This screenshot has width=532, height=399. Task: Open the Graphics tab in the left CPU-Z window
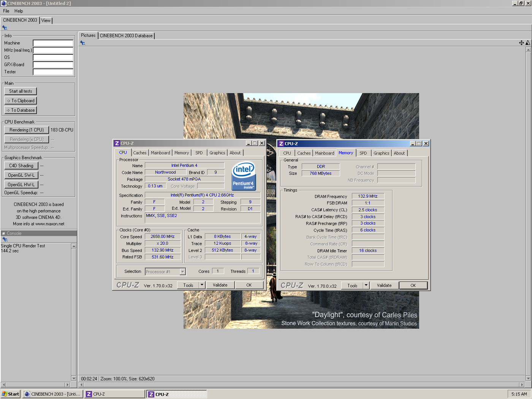click(217, 153)
